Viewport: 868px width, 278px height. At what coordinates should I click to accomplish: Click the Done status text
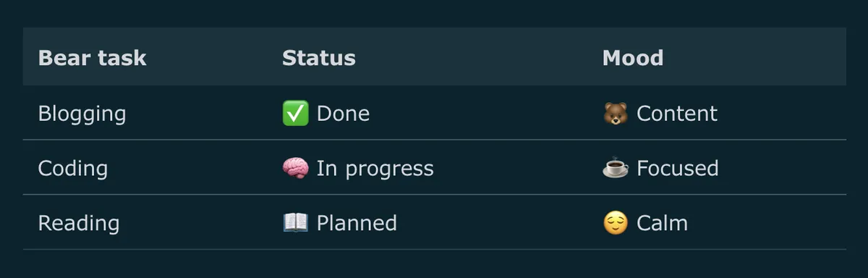click(x=343, y=114)
